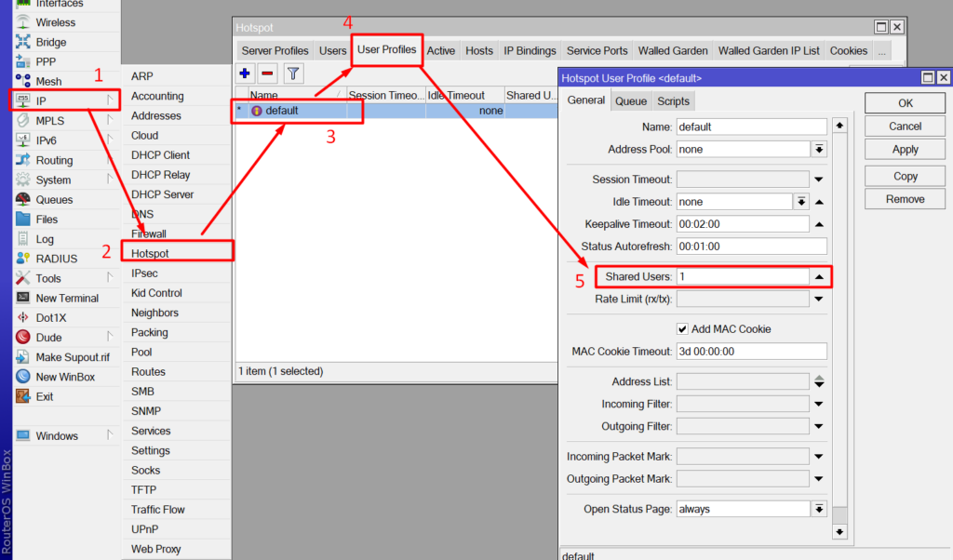Click the Windows menu icon in the sidebar
Viewport: 953px width, 560px height.
pyautogui.click(x=23, y=435)
